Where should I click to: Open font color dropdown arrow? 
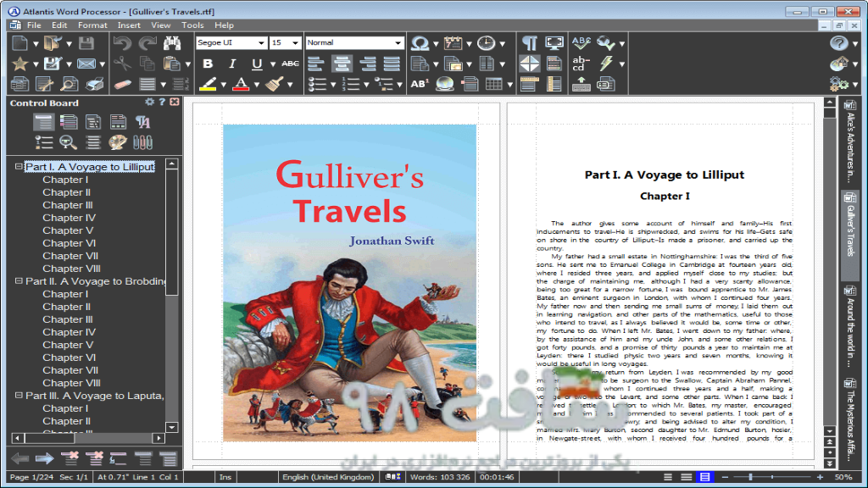[x=257, y=85]
